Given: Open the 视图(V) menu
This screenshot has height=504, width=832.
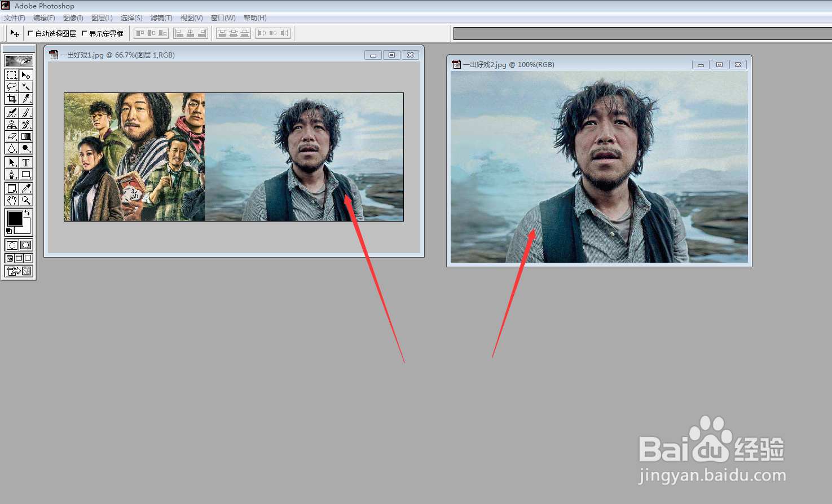Looking at the screenshot, I should coord(192,18).
